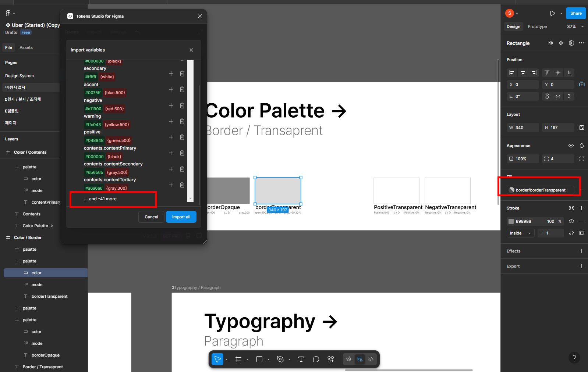Image resolution: width=588 pixels, height=372 pixels.
Task: Add the contents.contentSecondary token with plus icon
Action: point(171,169)
